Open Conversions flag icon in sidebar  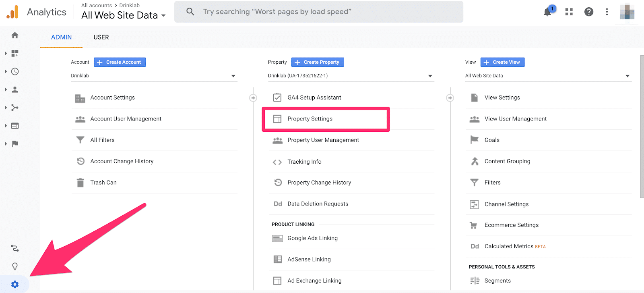[x=15, y=144]
